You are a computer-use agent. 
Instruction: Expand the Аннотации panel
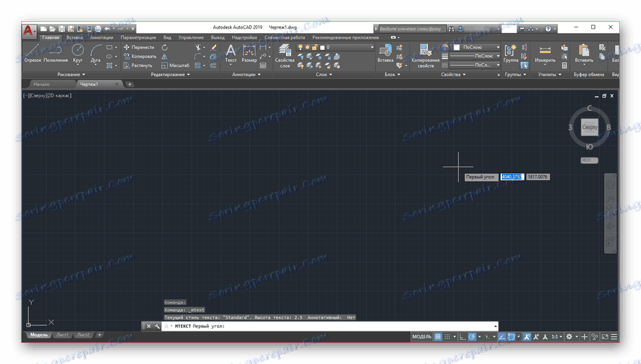point(247,75)
